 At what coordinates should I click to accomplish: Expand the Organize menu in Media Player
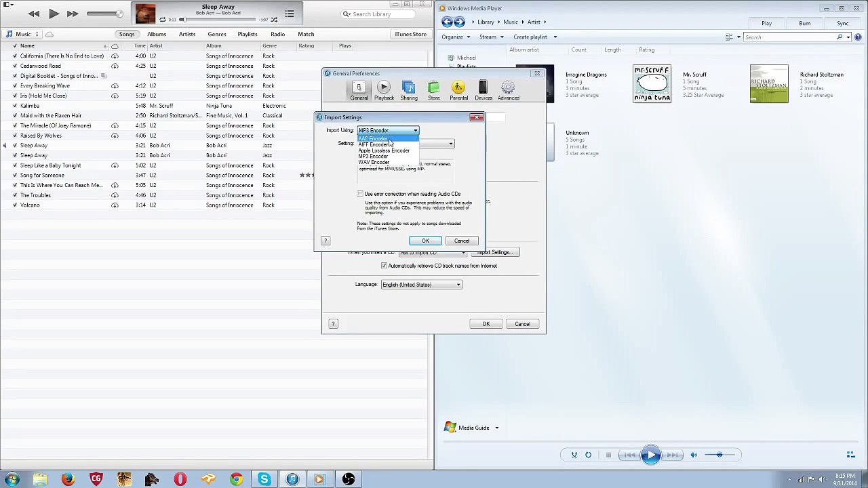(456, 37)
